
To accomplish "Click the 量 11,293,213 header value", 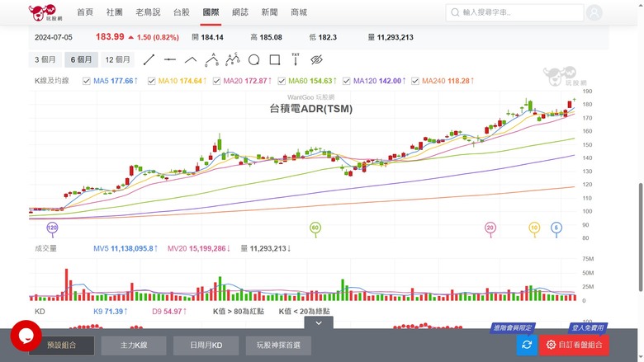I will [x=391, y=37].
